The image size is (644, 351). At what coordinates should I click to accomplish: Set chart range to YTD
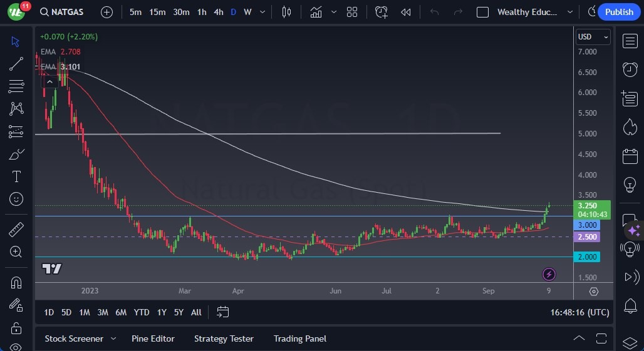142,312
